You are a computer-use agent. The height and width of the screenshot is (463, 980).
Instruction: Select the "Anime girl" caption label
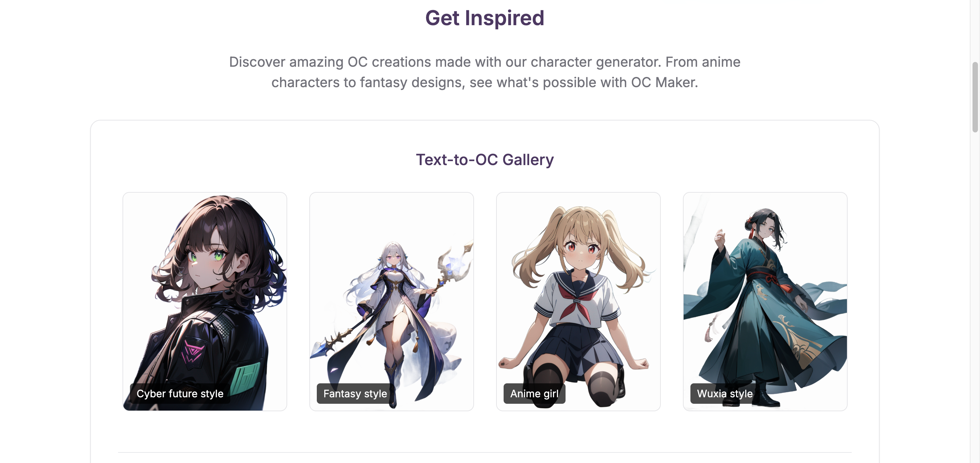click(x=534, y=393)
